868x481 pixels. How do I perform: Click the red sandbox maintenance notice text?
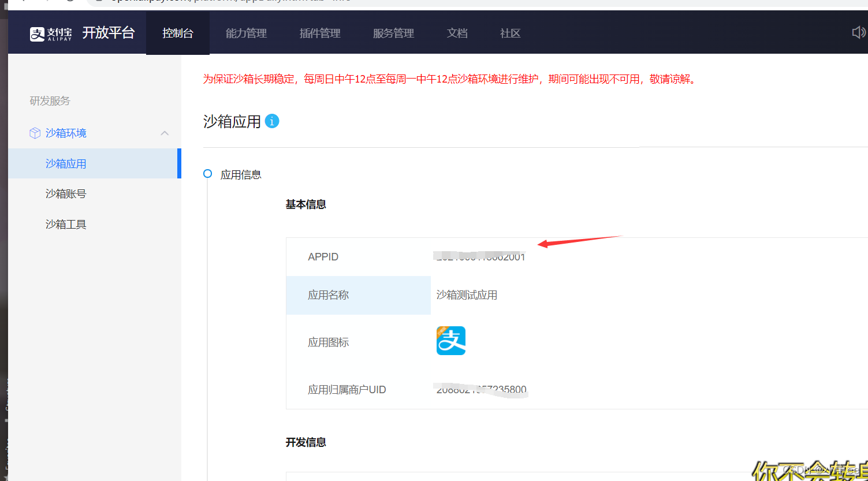pyautogui.click(x=450, y=79)
